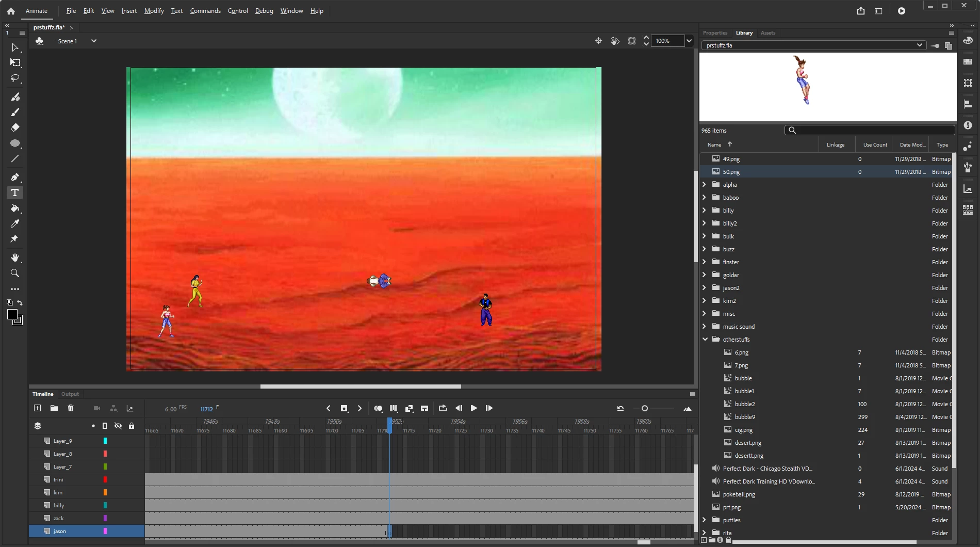Image resolution: width=980 pixels, height=547 pixels.
Task: Choose the Paint Bucket tool
Action: click(x=15, y=208)
